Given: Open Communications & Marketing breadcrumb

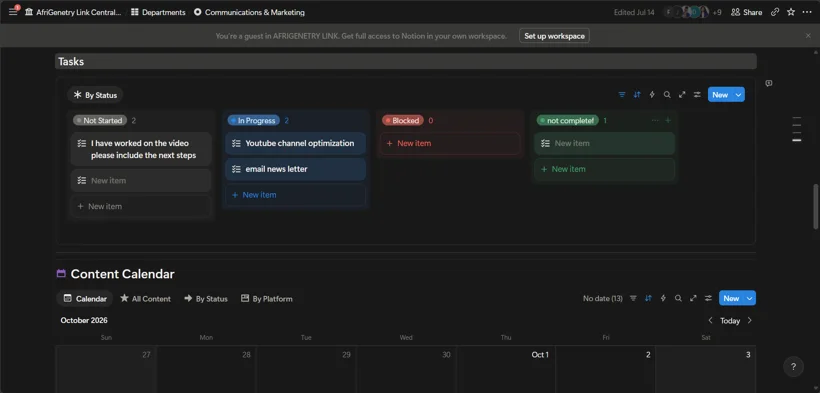Looking at the screenshot, I should coord(249,12).
